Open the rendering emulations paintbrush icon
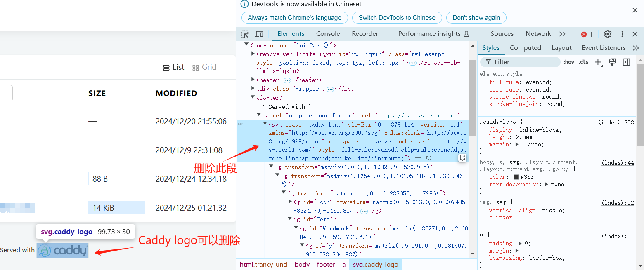This screenshot has width=644, height=270. 612,62
